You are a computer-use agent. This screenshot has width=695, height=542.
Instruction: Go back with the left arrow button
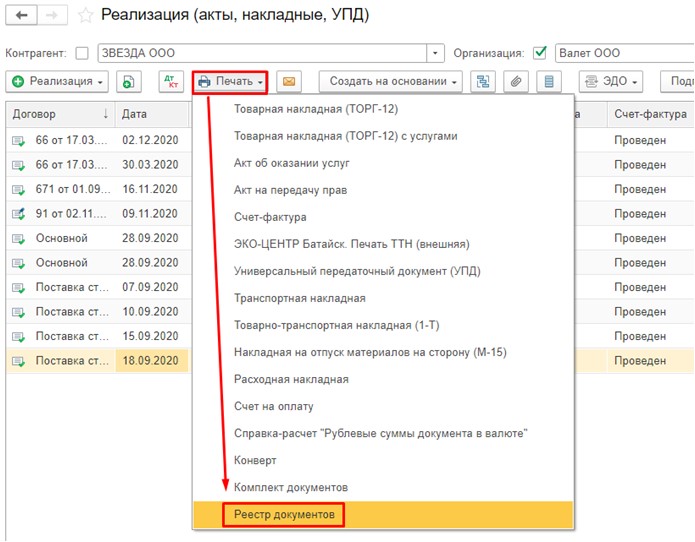[21, 16]
